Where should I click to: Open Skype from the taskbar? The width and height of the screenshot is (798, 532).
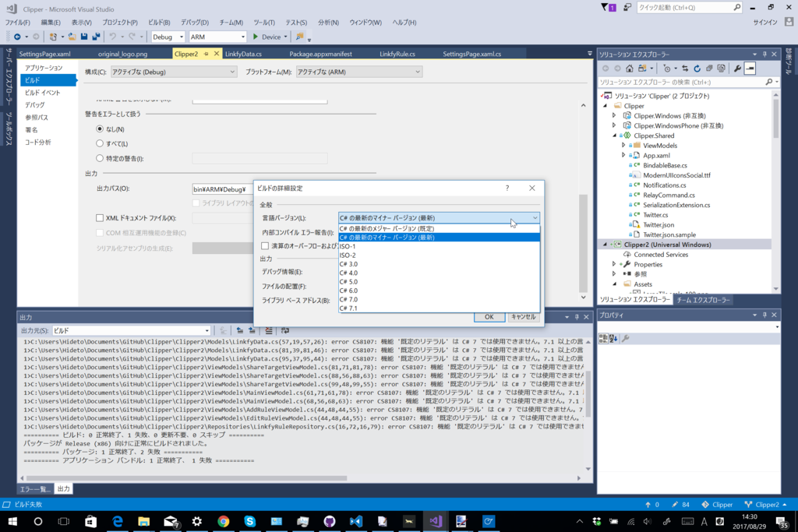point(250,521)
